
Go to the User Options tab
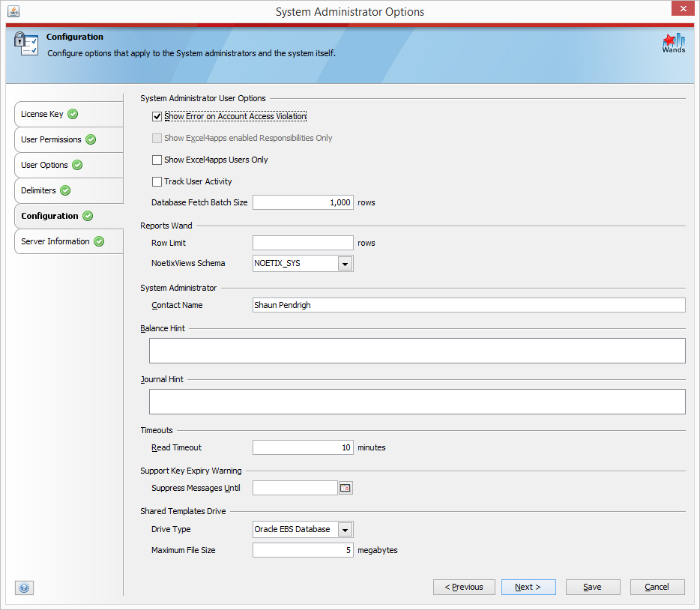(x=69, y=165)
